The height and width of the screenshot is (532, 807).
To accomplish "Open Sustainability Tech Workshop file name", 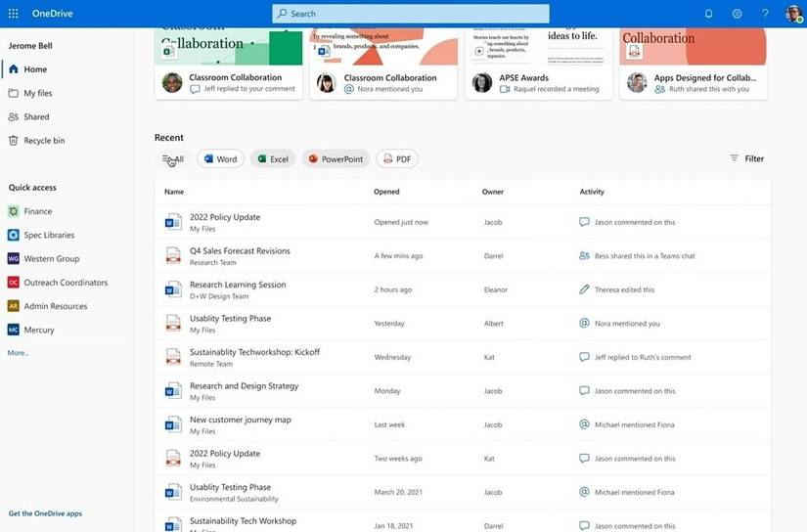I will coord(243,520).
